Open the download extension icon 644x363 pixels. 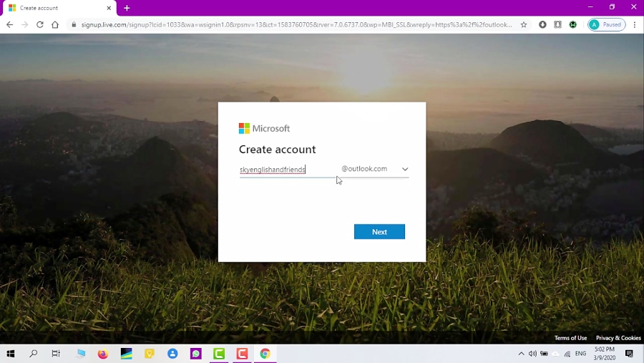coord(542,24)
